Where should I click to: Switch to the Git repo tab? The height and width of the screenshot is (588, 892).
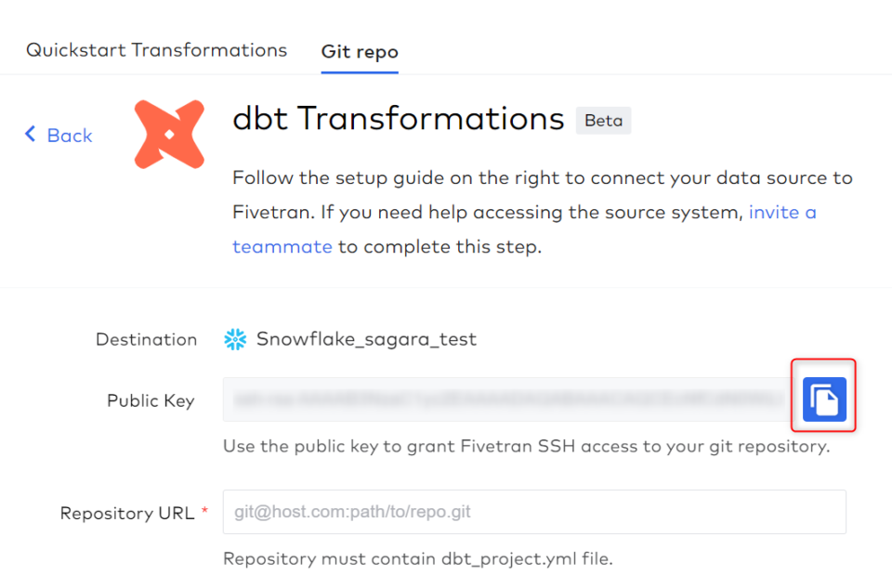click(359, 51)
